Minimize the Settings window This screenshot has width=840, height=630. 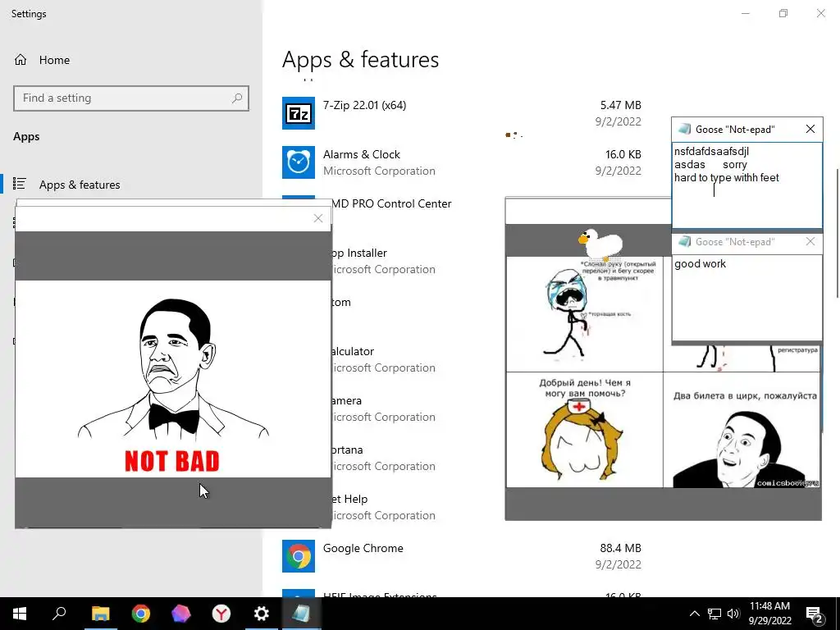[745, 13]
